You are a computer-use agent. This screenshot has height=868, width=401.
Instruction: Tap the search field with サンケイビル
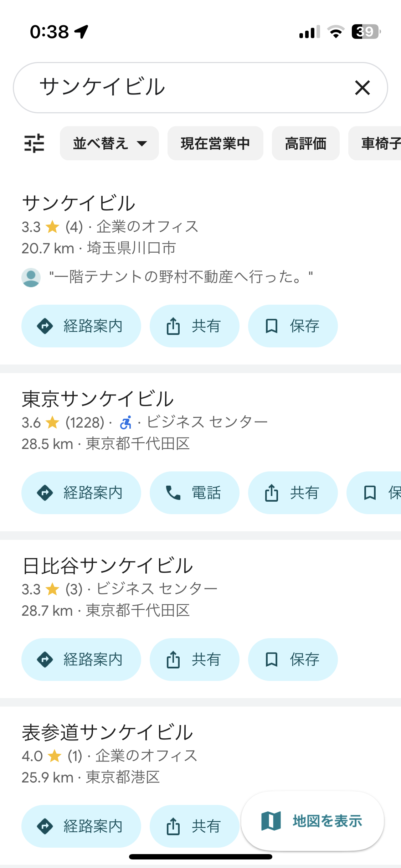tap(178, 88)
